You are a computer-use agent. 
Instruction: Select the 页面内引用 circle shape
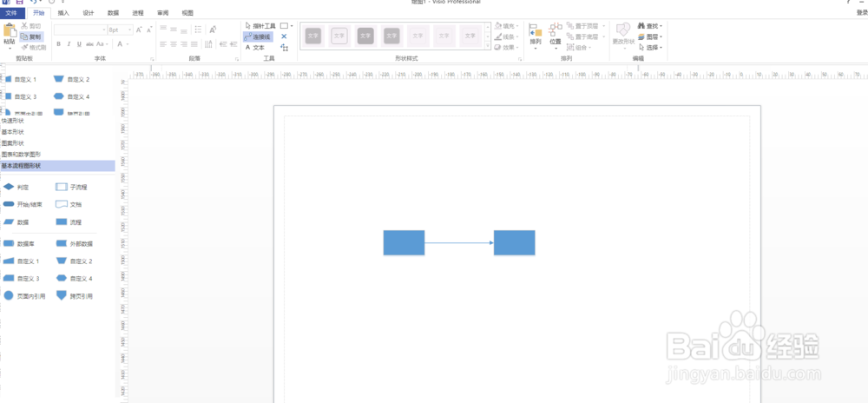[9, 296]
